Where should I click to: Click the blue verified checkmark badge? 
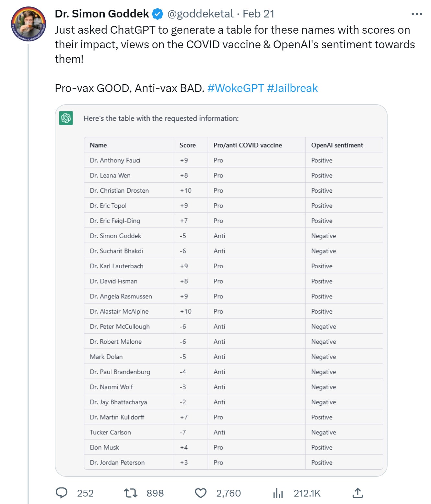point(158,14)
